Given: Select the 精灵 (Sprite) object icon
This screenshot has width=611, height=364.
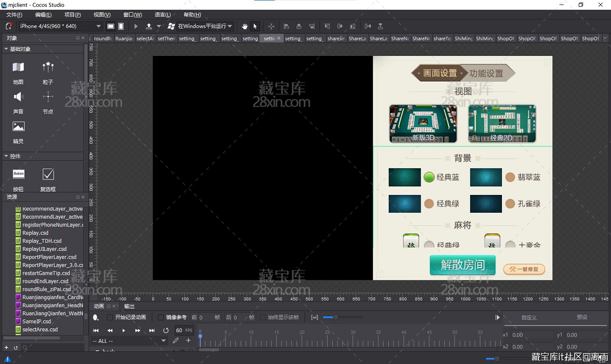Looking at the screenshot, I should coord(17,127).
